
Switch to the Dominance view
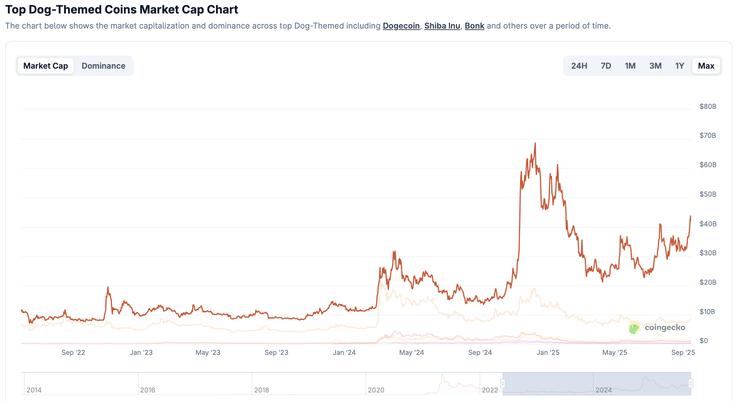(103, 66)
